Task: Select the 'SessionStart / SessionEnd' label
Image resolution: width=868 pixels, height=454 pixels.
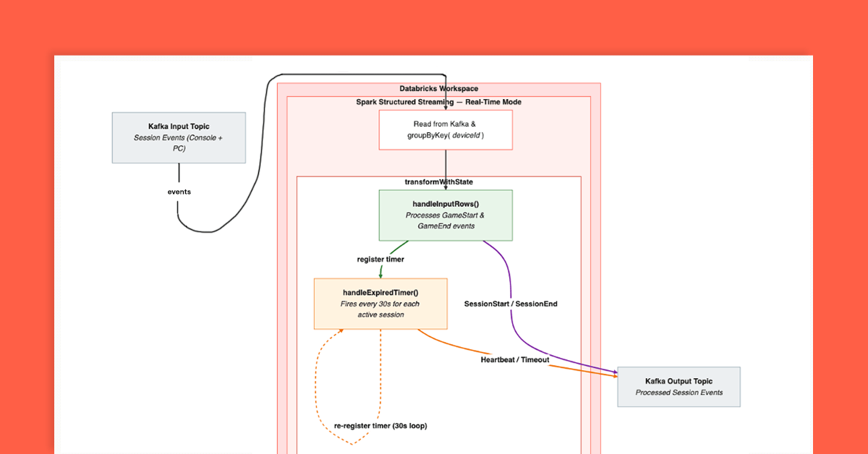Action: (x=511, y=304)
